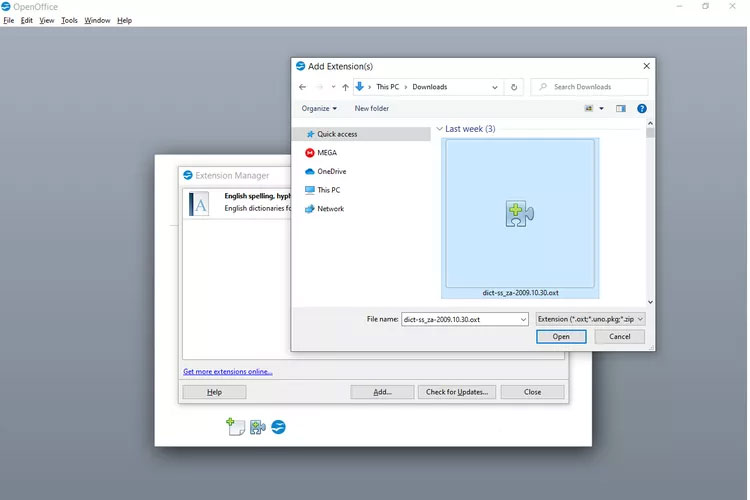Screen dimensions: 750x500
Task: Click the Extension Manager title icon
Action: tap(188, 175)
